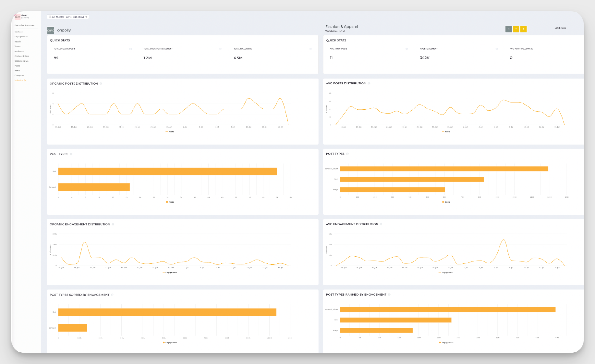
Task: Toggle Posts legend under industry Post Types chart
Action: (x=446, y=202)
